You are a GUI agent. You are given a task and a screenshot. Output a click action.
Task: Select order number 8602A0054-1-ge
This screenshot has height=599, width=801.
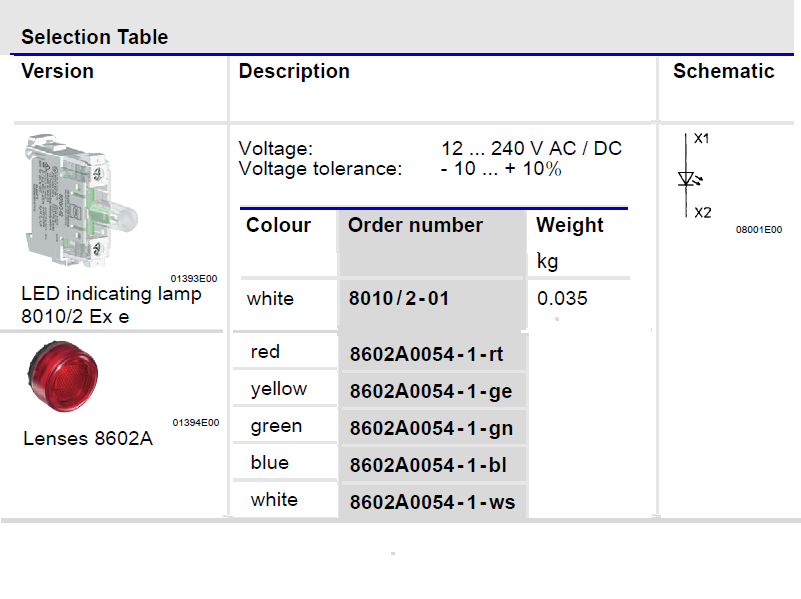point(431,391)
